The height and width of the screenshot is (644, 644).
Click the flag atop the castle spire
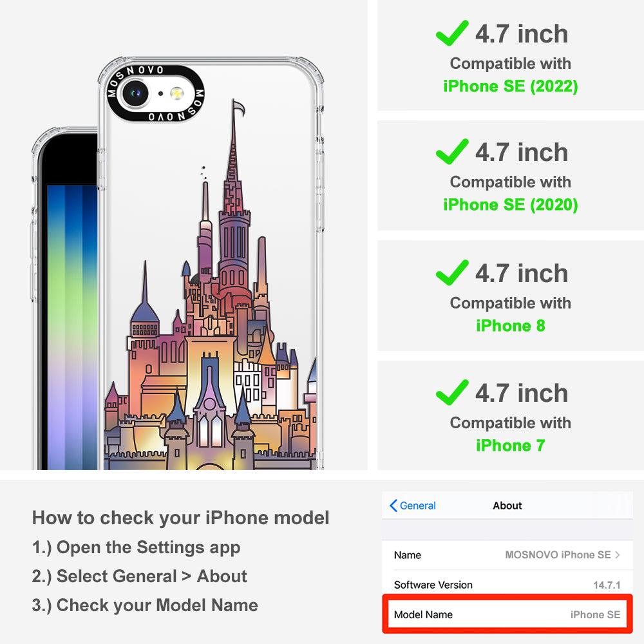pos(240,108)
